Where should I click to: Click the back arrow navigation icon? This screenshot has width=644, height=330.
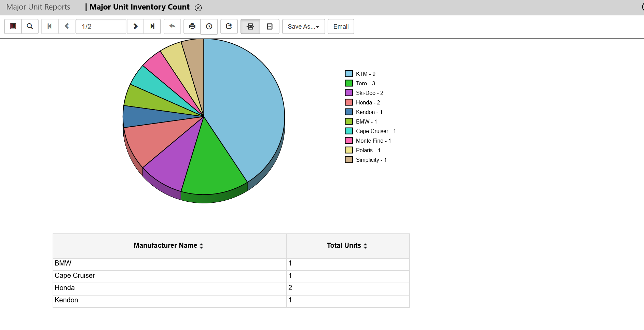pyautogui.click(x=172, y=26)
